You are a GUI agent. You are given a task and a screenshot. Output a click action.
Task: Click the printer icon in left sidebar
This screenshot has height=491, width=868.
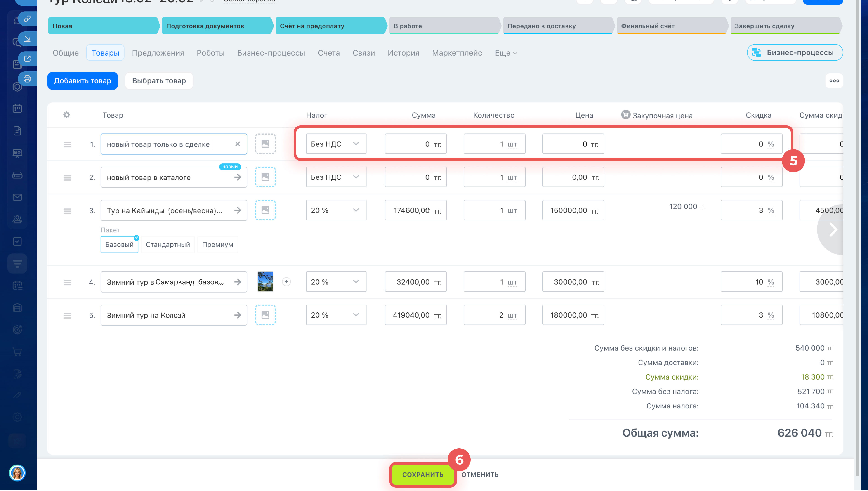[27, 79]
